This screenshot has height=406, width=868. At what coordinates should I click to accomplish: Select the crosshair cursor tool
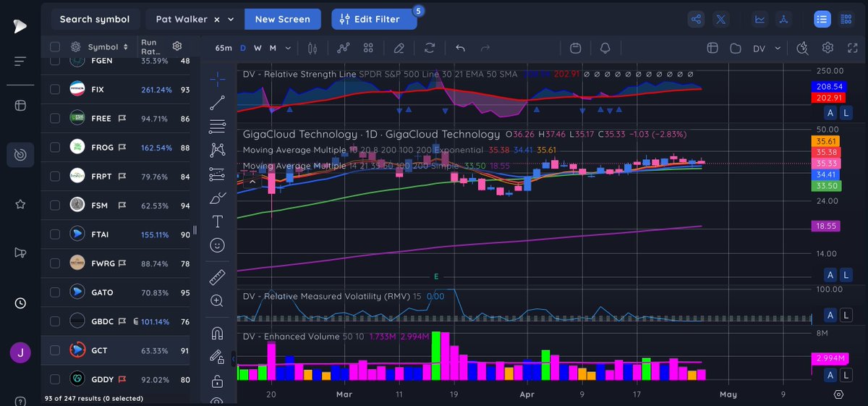pyautogui.click(x=217, y=77)
